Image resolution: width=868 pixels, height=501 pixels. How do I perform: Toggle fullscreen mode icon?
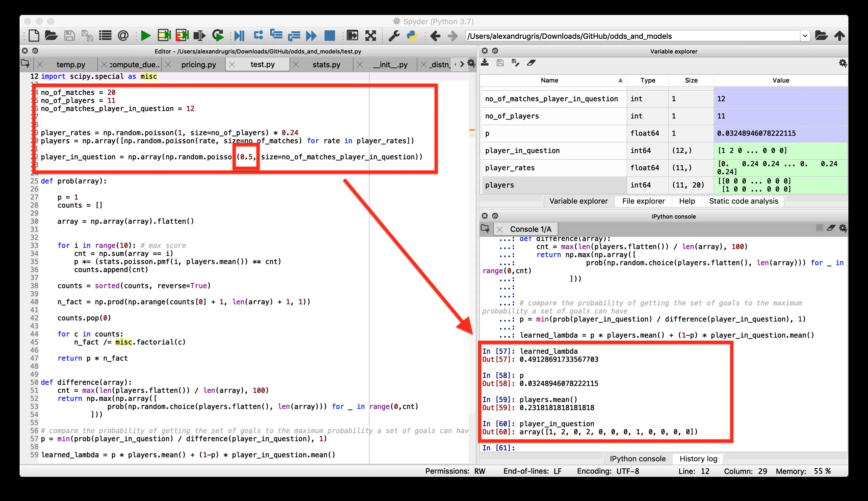[x=370, y=35]
